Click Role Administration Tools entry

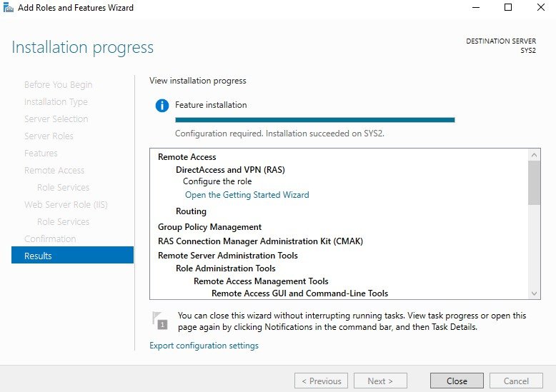pyautogui.click(x=226, y=268)
